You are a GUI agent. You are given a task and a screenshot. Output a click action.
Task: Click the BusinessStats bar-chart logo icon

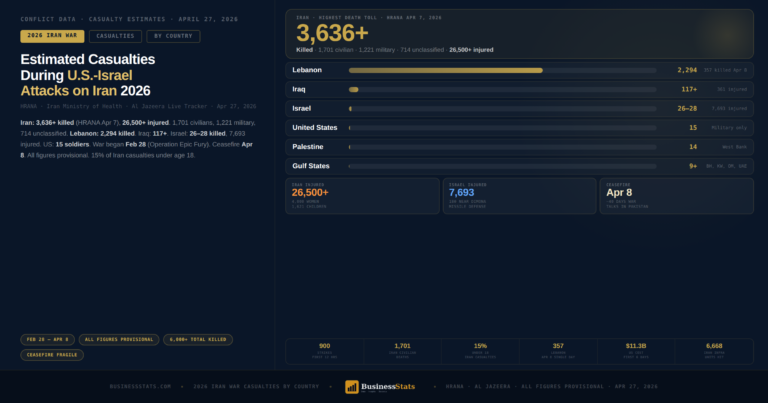pyautogui.click(x=352, y=387)
